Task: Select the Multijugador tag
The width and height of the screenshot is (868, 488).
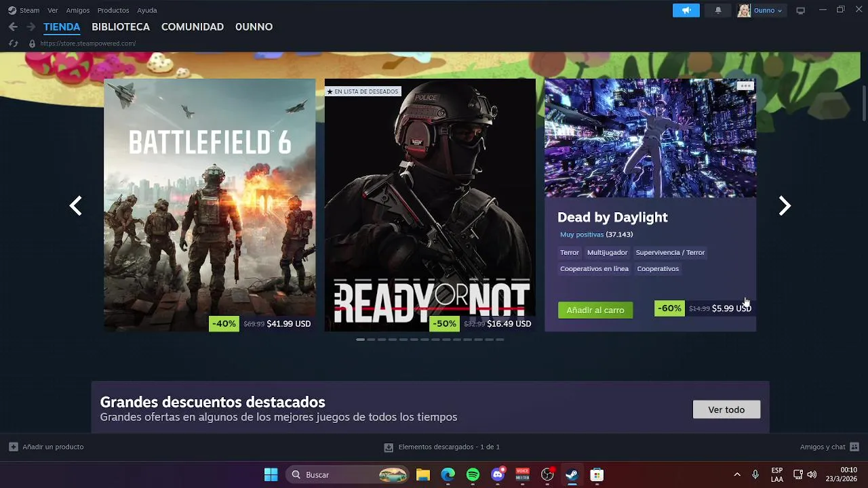Action: coord(608,252)
